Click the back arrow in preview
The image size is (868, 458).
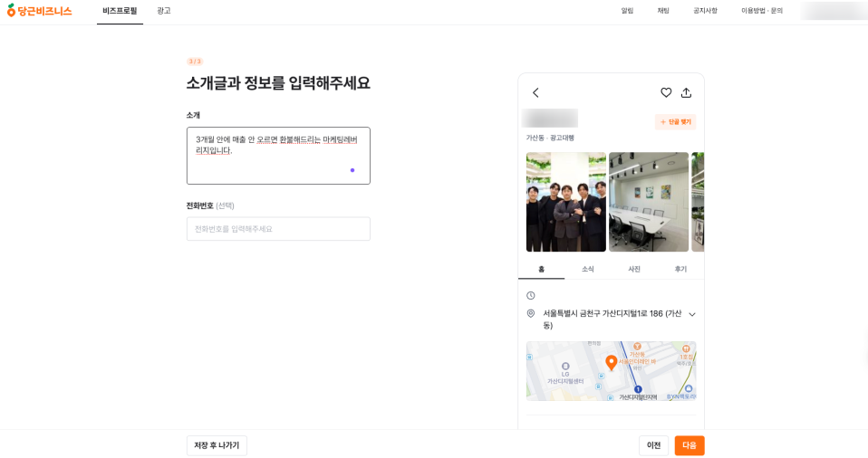pyautogui.click(x=535, y=93)
